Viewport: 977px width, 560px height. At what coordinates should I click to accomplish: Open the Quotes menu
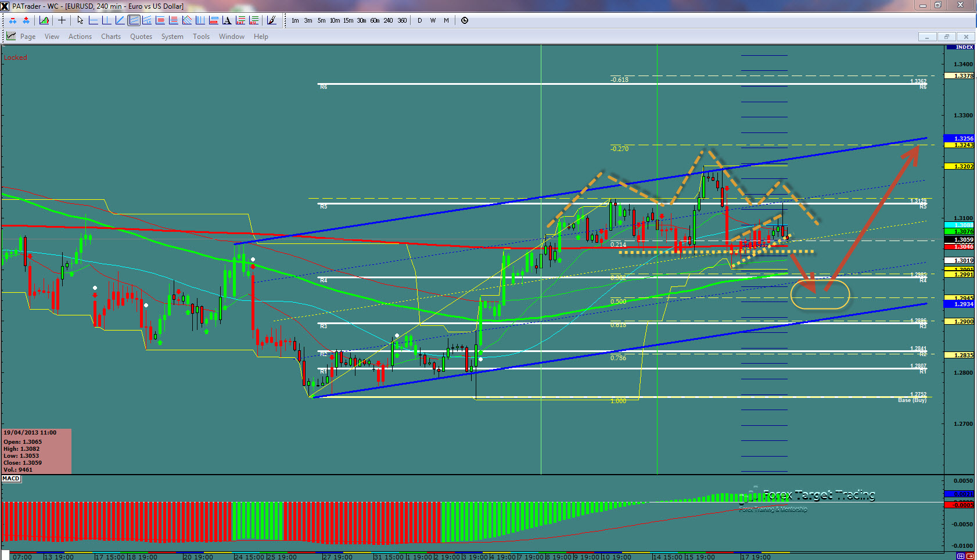tap(141, 37)
